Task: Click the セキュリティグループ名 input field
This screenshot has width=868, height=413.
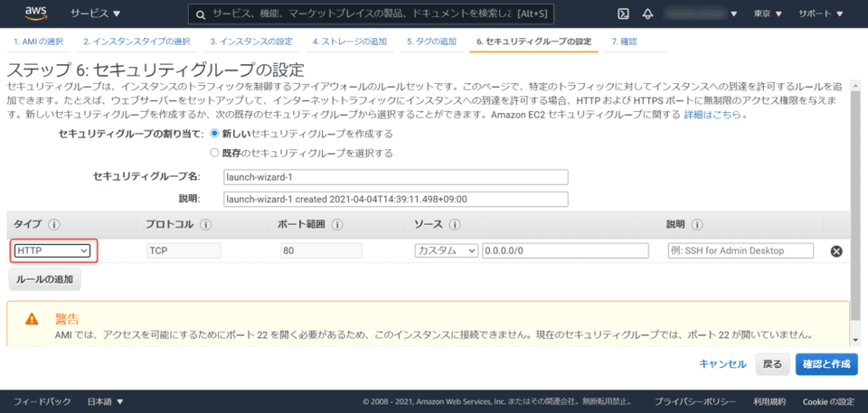Action: [x=395, y=177]
